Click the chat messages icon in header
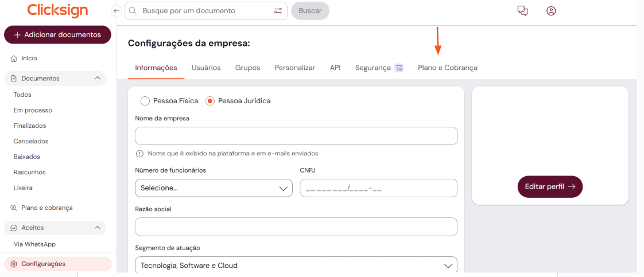The height and width of the screenshot is (277, 644). click(522, 11)
